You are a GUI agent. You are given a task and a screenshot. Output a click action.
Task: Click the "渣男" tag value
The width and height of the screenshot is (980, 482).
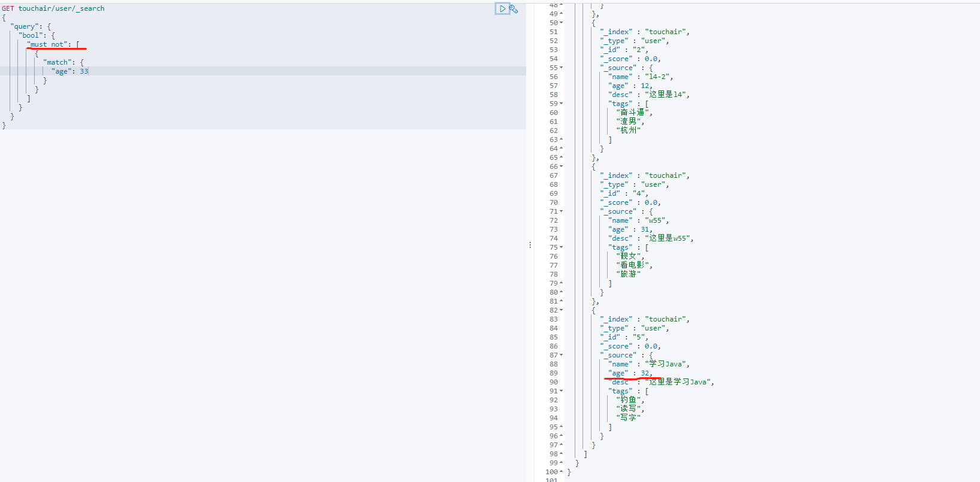pos(628,122)
